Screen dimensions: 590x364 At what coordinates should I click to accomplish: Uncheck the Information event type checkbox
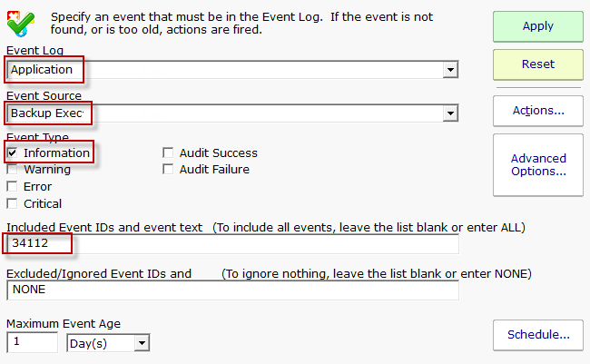(12, 153)
